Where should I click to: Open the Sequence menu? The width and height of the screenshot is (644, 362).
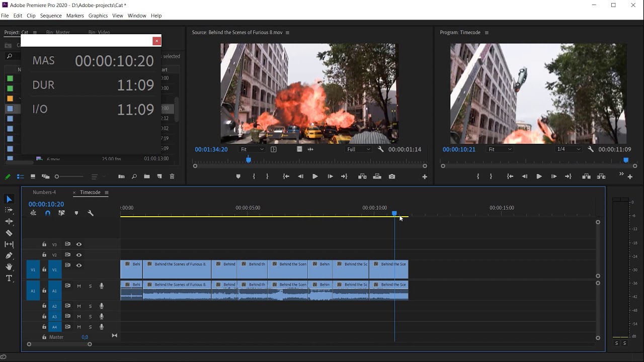click(51, 16)
